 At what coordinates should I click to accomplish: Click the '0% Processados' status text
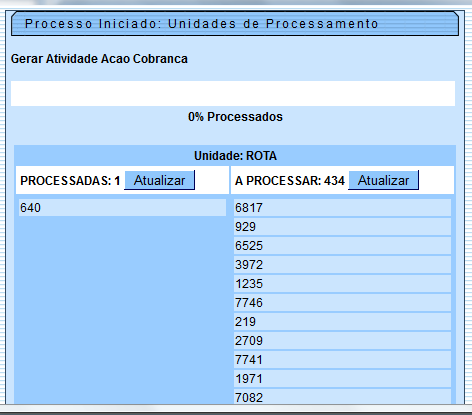point(235,117)
